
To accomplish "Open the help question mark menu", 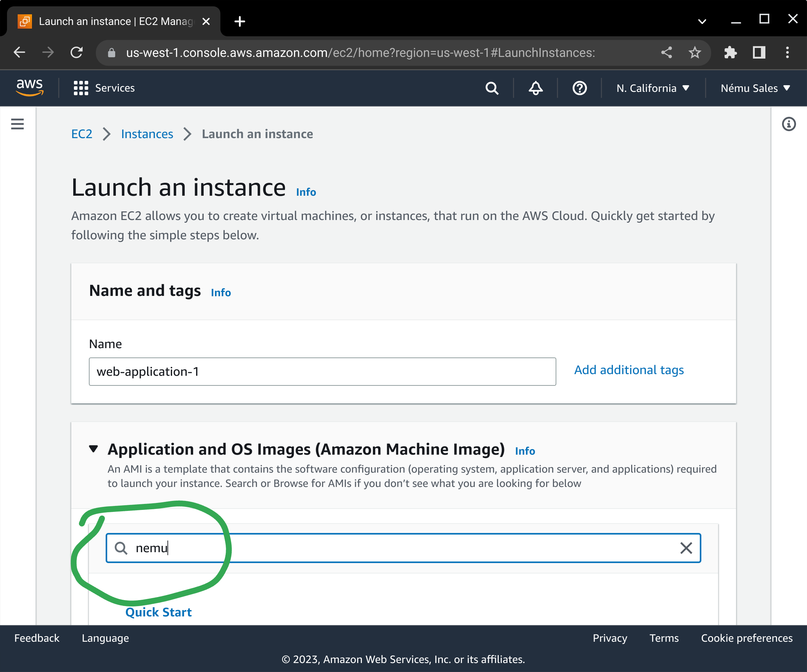I will coord(579,88).
